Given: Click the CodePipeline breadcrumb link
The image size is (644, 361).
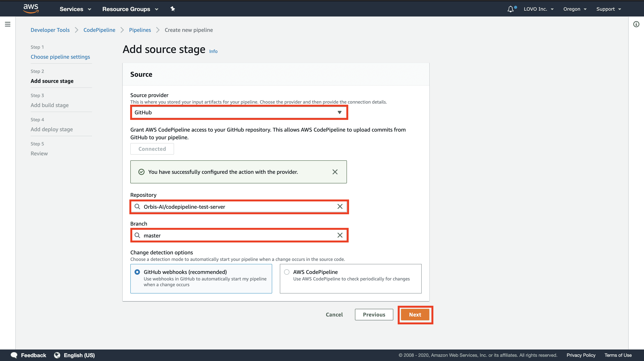Looking at the screenshot, I should [99, 30].
